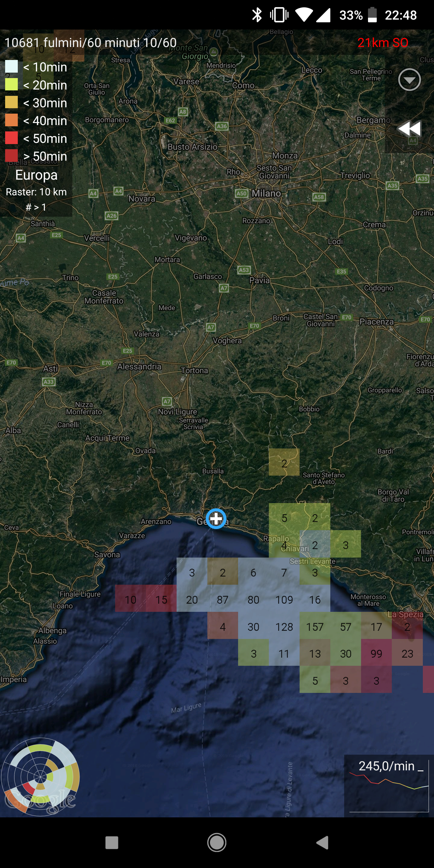Tap the 22:48 clock
The width and height of the screenshot is (434, 868).
point(401,15)
